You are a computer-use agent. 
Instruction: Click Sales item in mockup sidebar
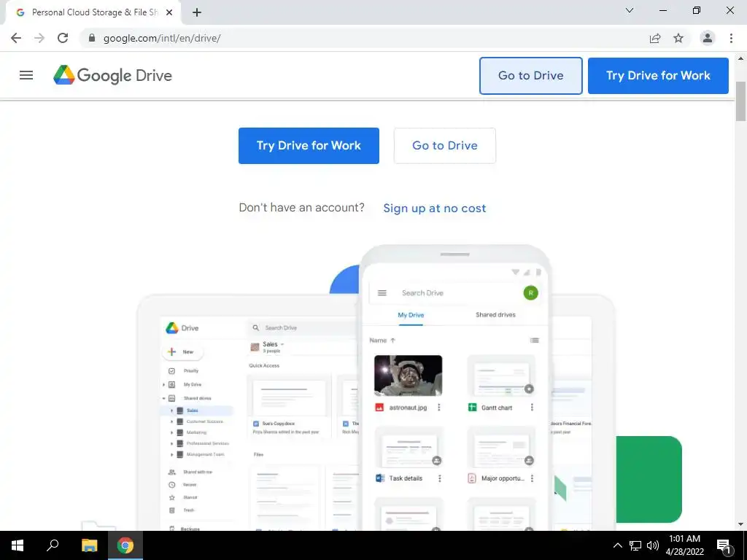[197, 411]
